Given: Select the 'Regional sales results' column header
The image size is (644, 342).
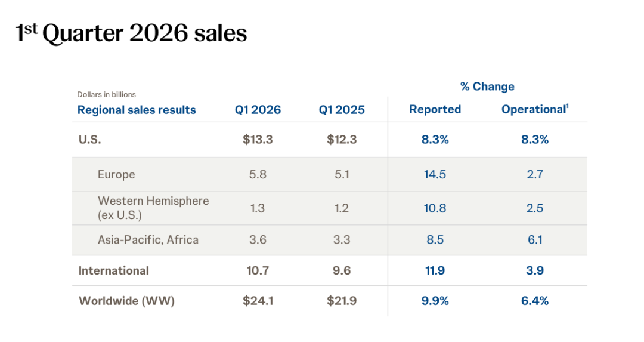Looking at the screenshot, I should point(137,110).
